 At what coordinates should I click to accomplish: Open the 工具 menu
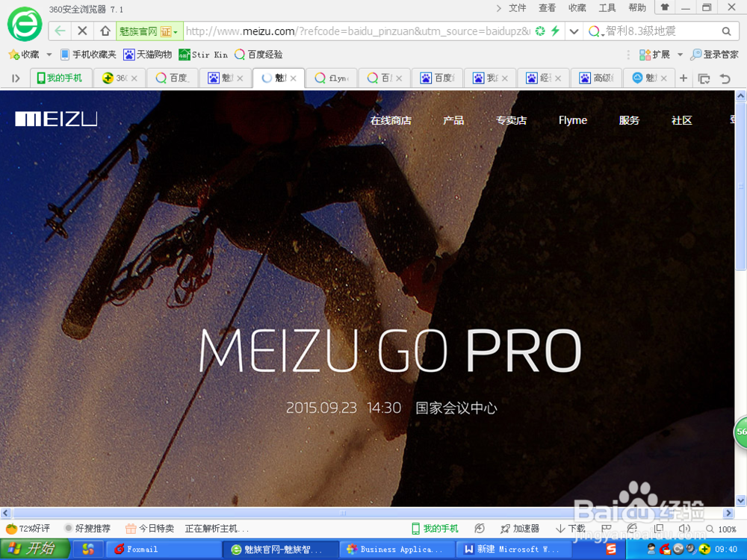(607, 7)
